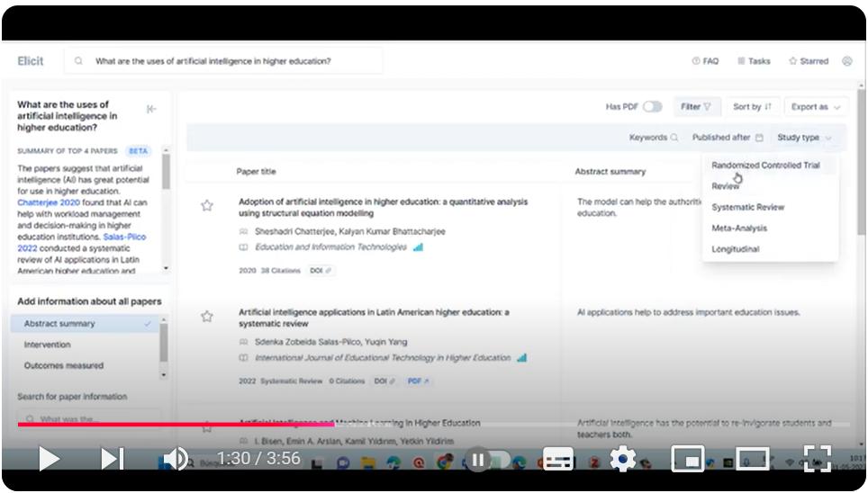Open the Keywords filter
This screenshot has width=868, height=493.
[653, 138]
